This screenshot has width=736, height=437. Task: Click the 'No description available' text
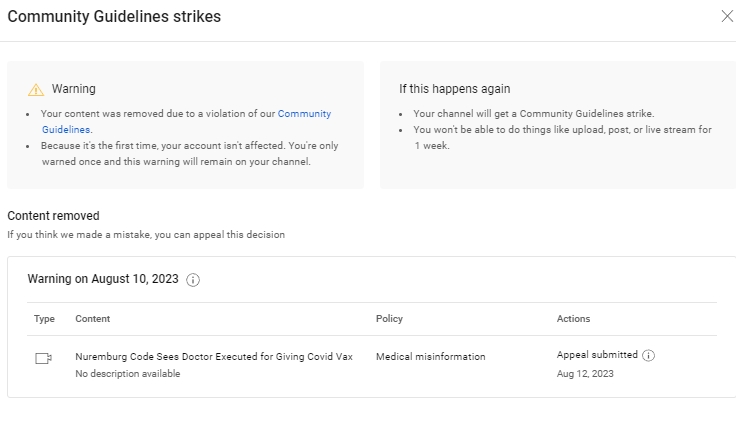pyautogui.click(x=127, y=374)
